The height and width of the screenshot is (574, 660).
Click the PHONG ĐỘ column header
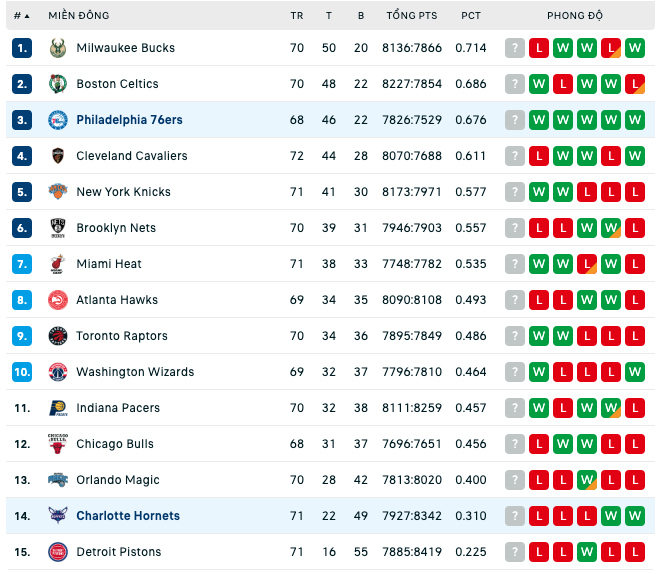click(575, 16)
